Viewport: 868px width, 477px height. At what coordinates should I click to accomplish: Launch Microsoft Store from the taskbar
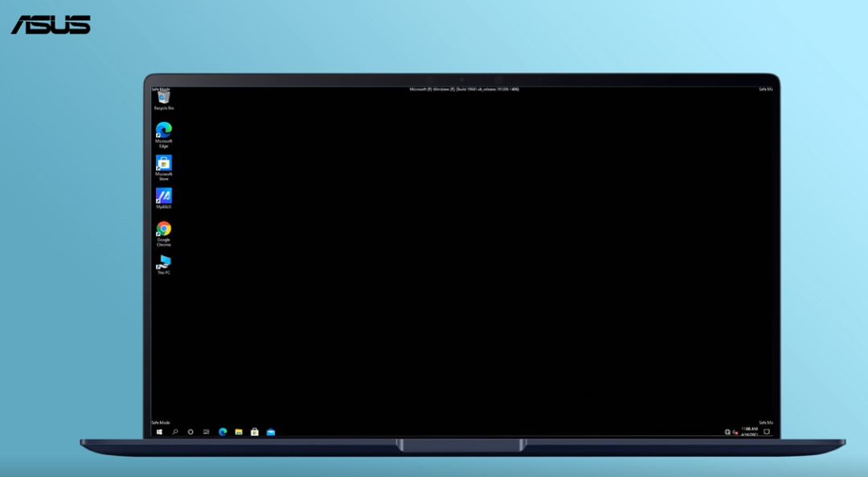pyautogui.click(x=255, y=431)
